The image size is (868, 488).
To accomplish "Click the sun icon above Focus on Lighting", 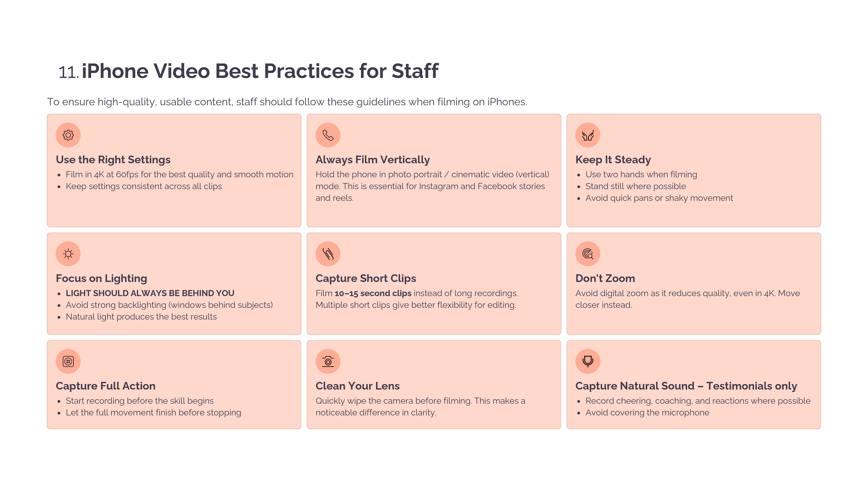I will [x=68, y=254].
